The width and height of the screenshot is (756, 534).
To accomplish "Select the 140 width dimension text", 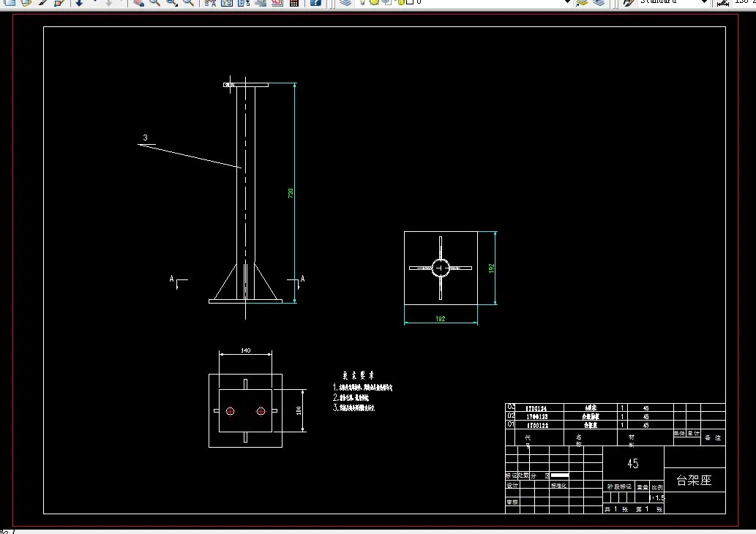I will point(245,350).
